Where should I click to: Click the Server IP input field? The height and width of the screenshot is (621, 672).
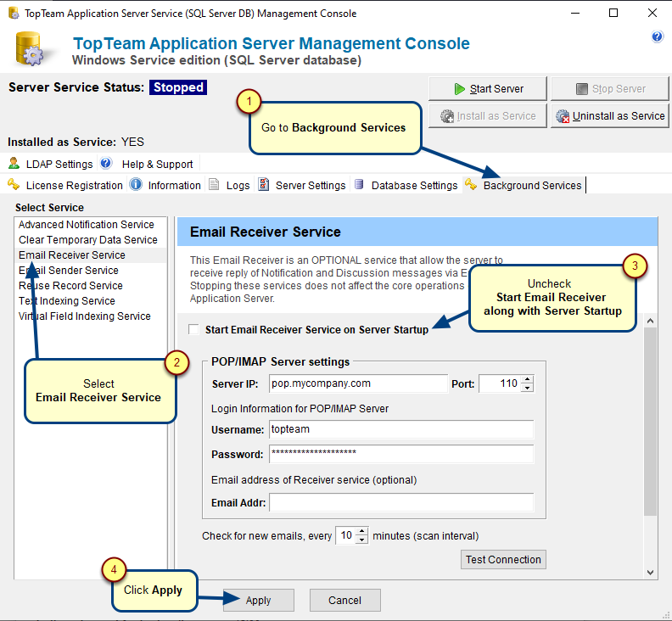[358, 383]
